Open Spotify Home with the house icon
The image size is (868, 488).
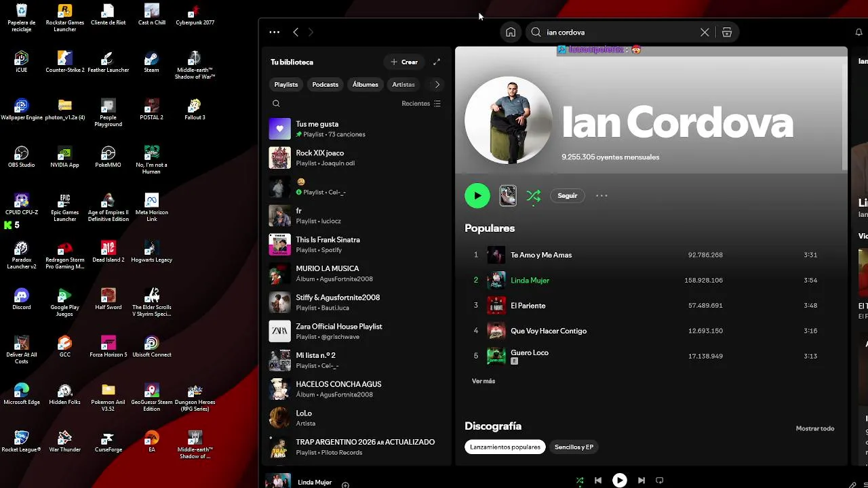(511, 32)
